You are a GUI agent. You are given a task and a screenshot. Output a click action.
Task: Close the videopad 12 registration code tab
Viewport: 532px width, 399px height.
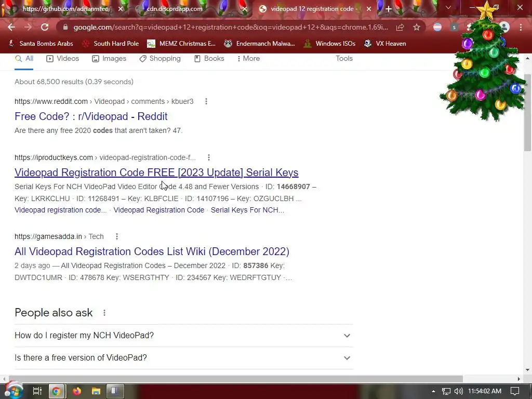click(369, 9)
